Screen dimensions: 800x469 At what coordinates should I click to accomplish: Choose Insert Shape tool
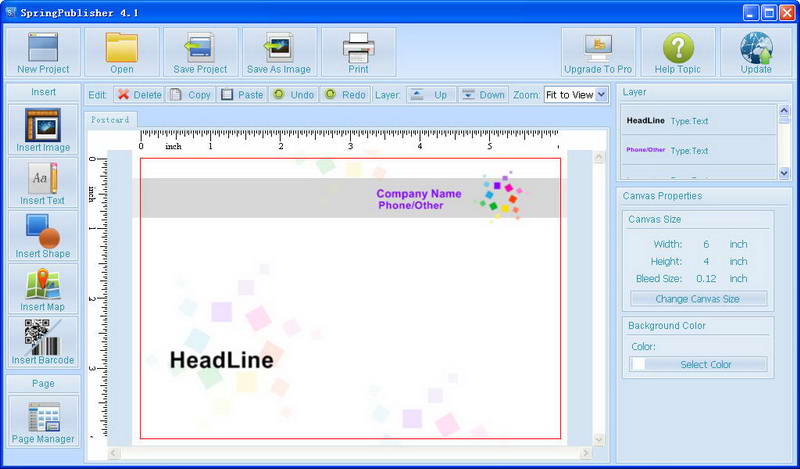[x=43, y=236]
